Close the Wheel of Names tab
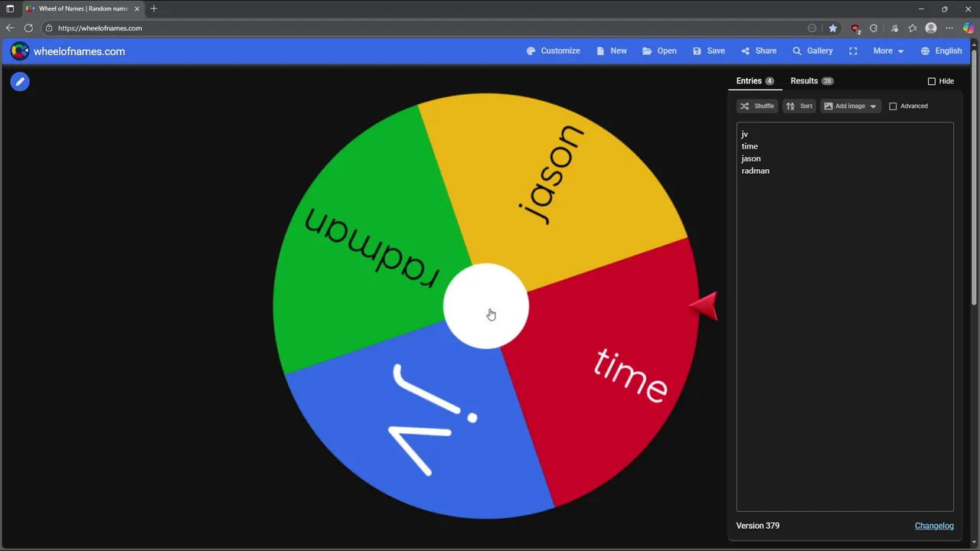 pyautogui.click(x=137, y=8)
